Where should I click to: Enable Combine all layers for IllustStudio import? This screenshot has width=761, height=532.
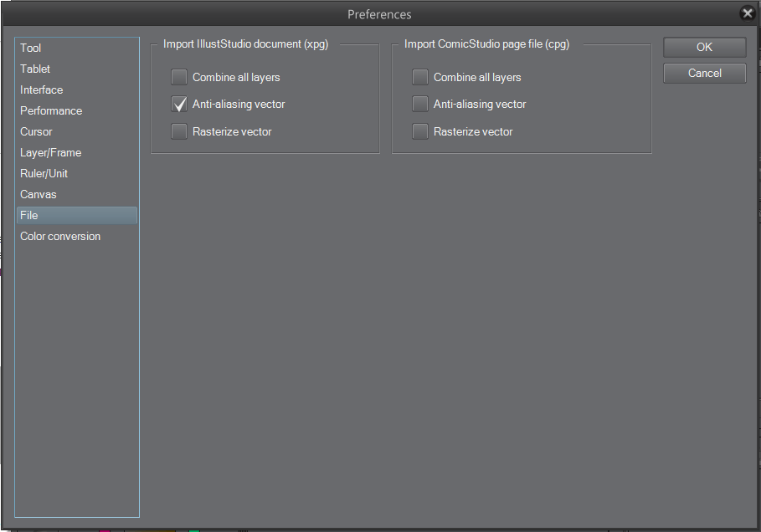tap(179, 77)
